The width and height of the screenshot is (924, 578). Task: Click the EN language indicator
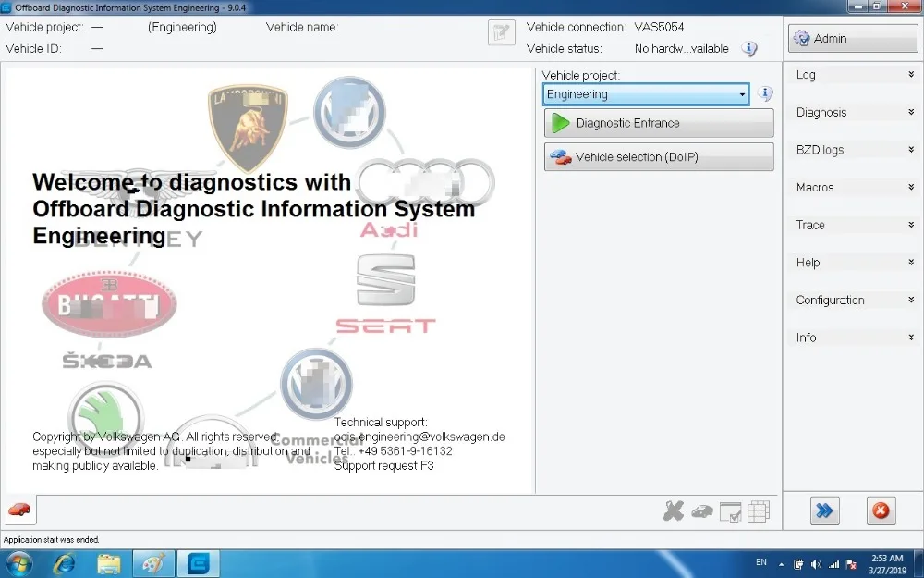(761, 562)
